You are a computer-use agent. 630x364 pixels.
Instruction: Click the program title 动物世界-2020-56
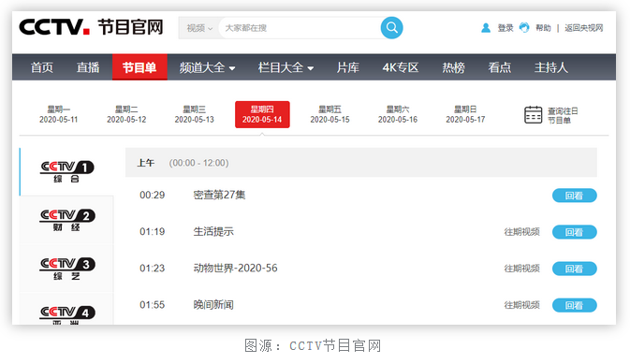[236, 268]
